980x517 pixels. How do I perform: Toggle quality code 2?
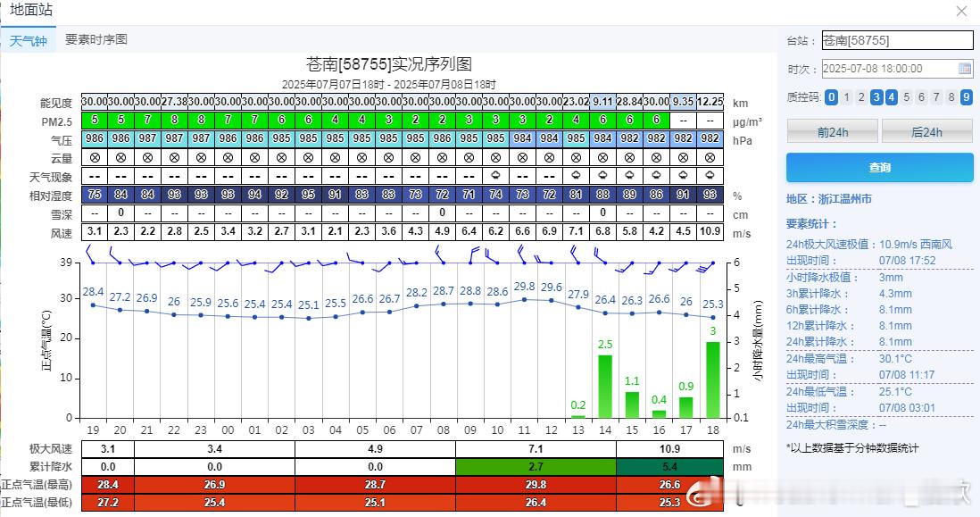(861, 97)
